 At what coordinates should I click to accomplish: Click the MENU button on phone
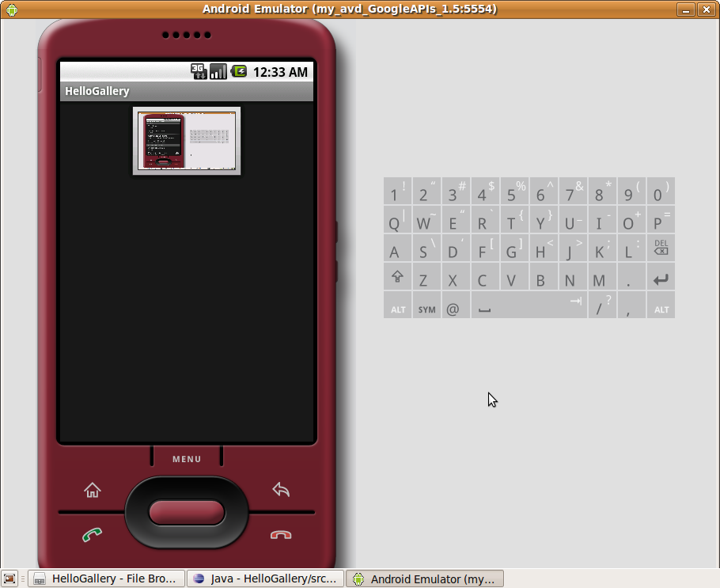click(187, 459)
